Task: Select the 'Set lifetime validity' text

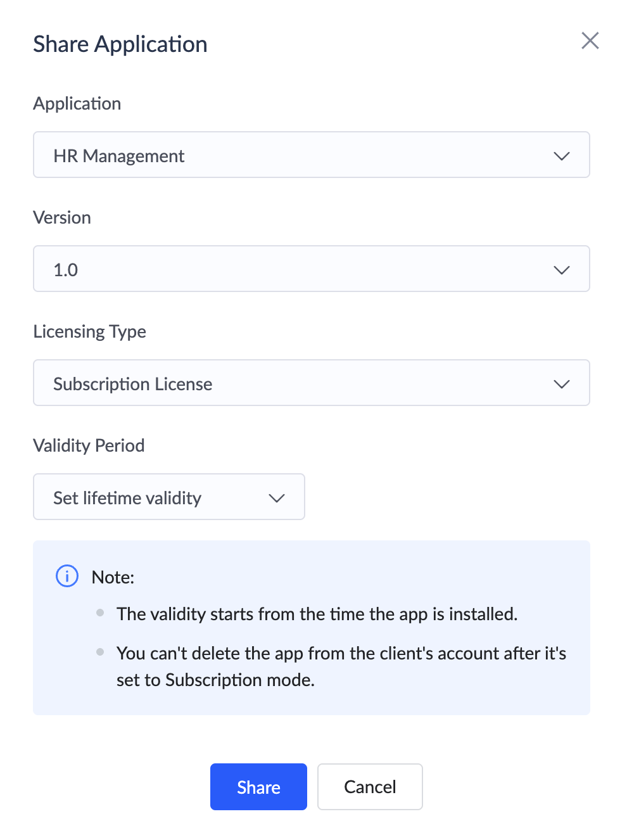Action: (x=127, y=498)
